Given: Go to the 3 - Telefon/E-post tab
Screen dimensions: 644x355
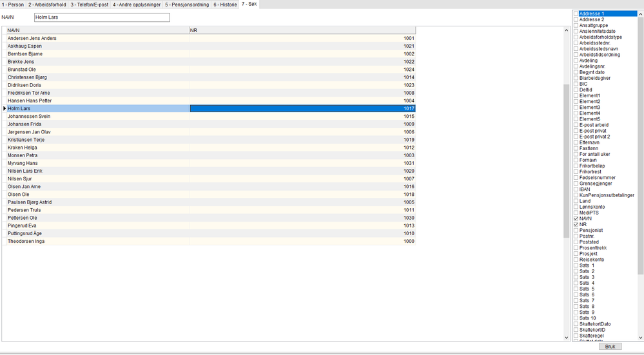Looking at the screenshot, I should click(x=90, y=5).
